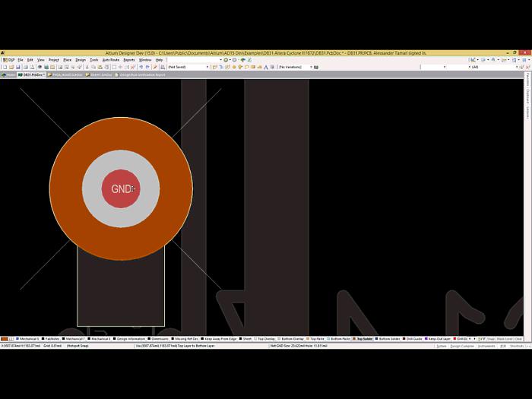Click the Save floppy disk icon
The width and height of the screenshot is (532, 399).
18,67
